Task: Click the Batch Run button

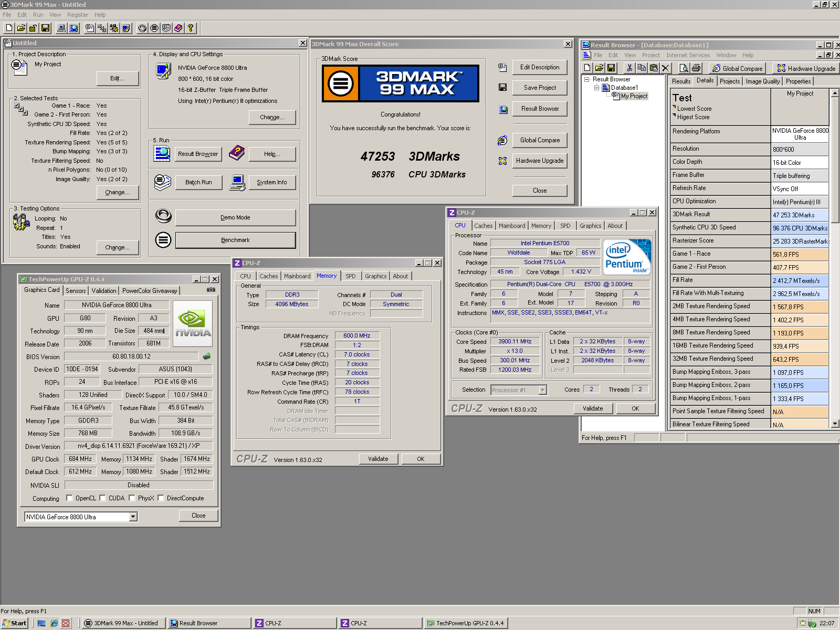Action: [x=198, y=182]
